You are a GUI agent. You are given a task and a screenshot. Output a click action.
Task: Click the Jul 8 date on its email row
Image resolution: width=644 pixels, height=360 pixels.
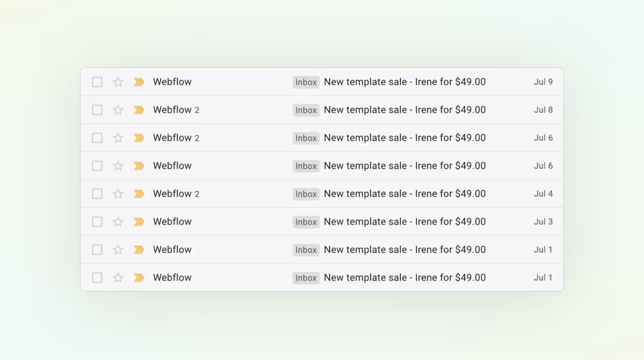coord(543,110)
